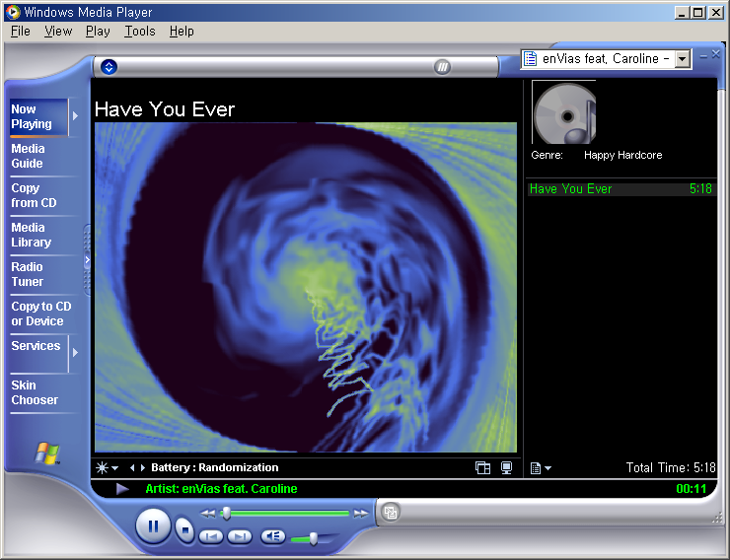
Task: Minimize the inner player pane
Action: (x=703, y=56)
